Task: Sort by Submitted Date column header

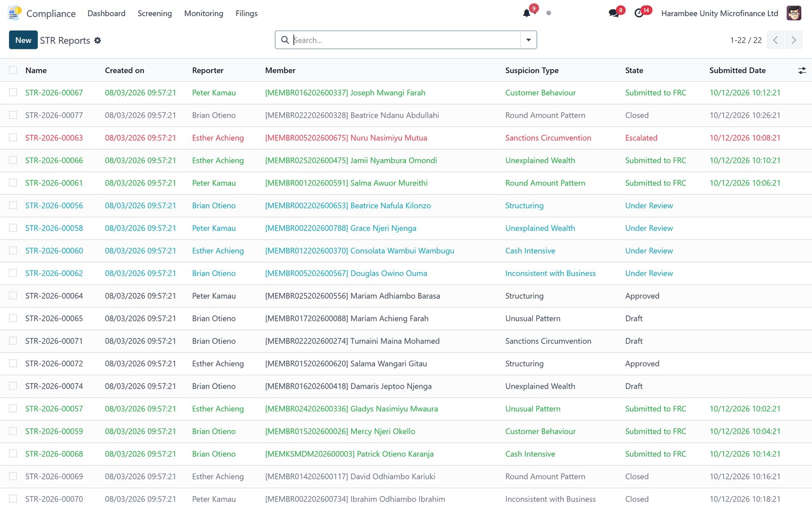Action: [x=737, y=71]
